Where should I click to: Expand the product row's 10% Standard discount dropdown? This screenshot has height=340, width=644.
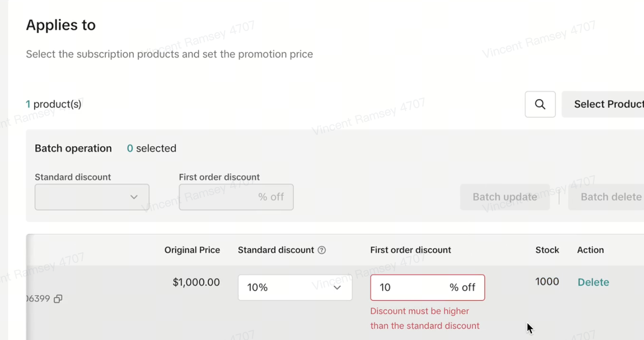point(295,288)
